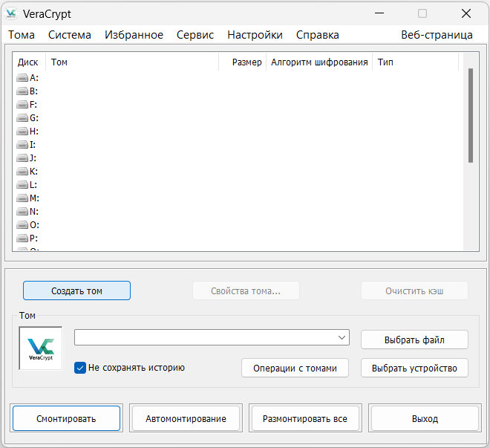Select the P: drive slot icon
The height and width of the screenshot is (448, 490).
pos(22,238)
